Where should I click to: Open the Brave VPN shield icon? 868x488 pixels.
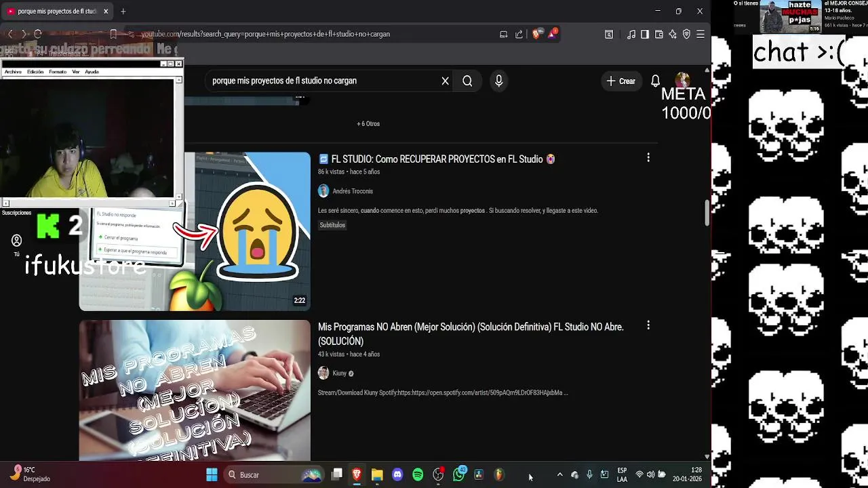coord(686,34)
